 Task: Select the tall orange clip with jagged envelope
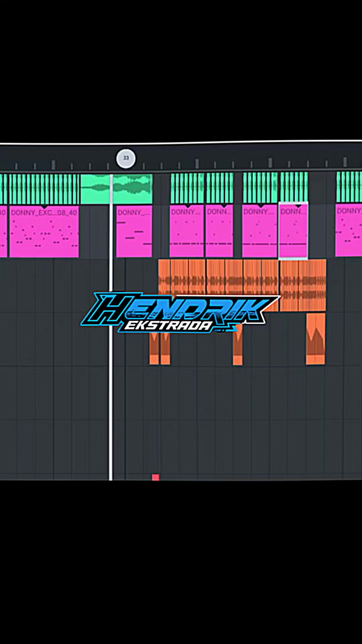(315, 339)
